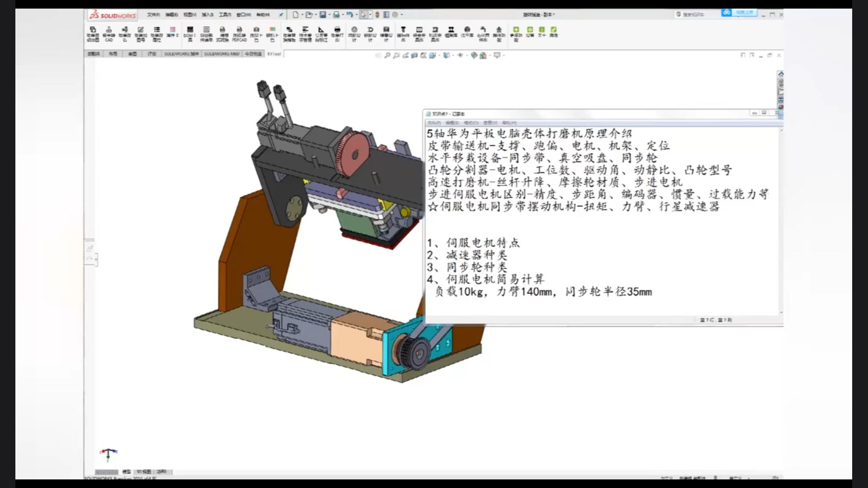Click the Print icon in quick toolbar

pos(336,14)
